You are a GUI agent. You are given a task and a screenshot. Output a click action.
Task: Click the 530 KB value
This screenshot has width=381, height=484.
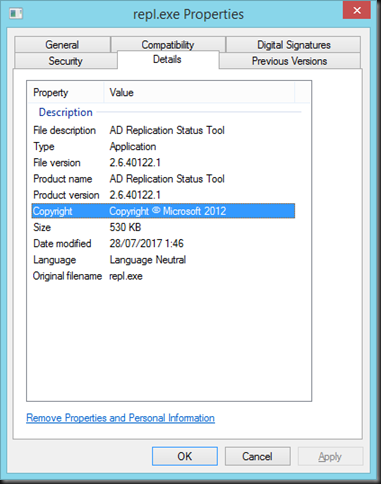[x=125, y=227]
